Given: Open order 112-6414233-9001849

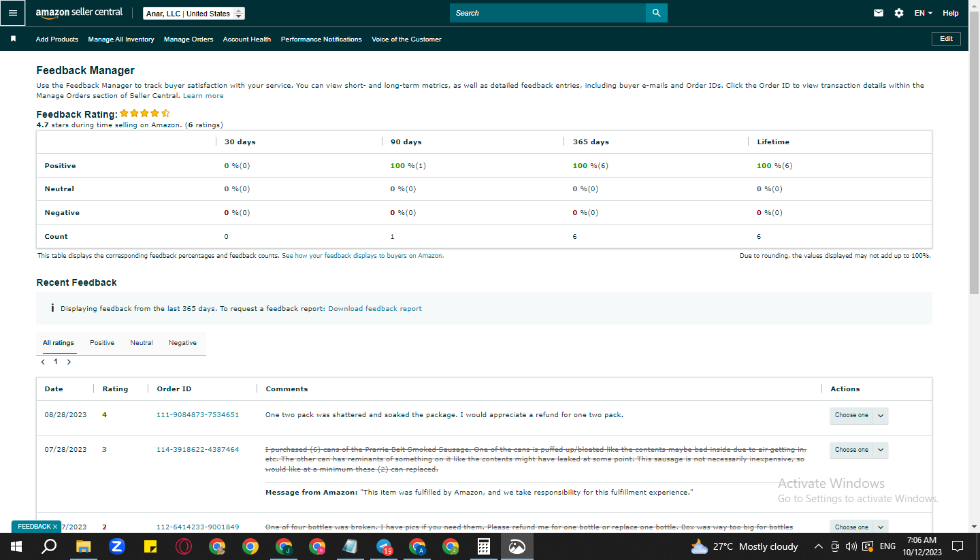Looking at the screenshot, I should tap(198, 527).
